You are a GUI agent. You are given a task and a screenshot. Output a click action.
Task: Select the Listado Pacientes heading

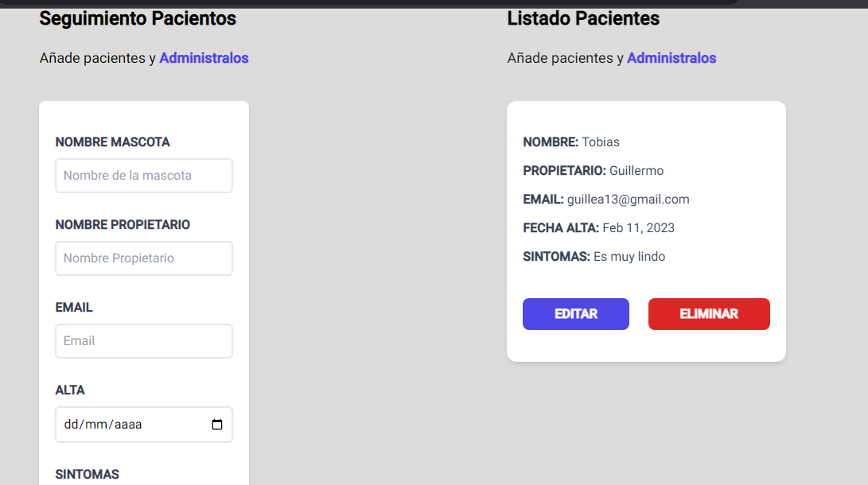pos(583,18)
